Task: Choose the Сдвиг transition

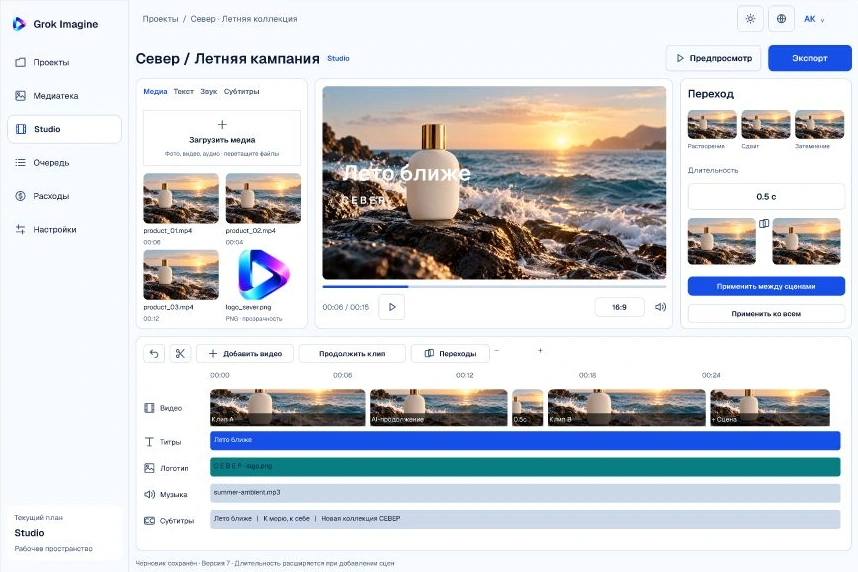Action: tap(766, 125)
